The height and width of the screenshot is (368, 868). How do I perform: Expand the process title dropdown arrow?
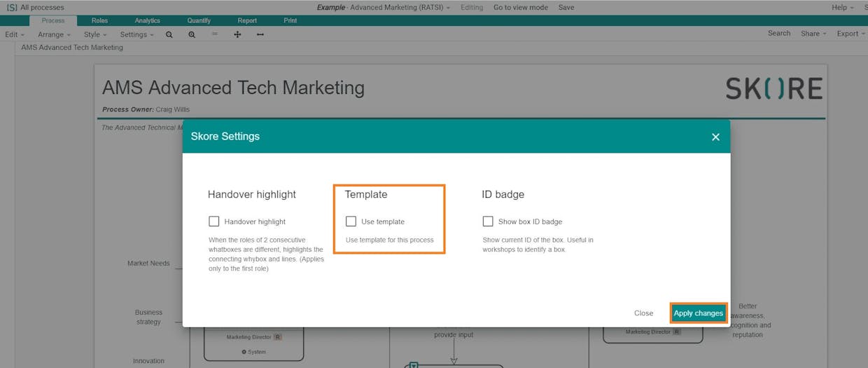click(x=447, y=8)
